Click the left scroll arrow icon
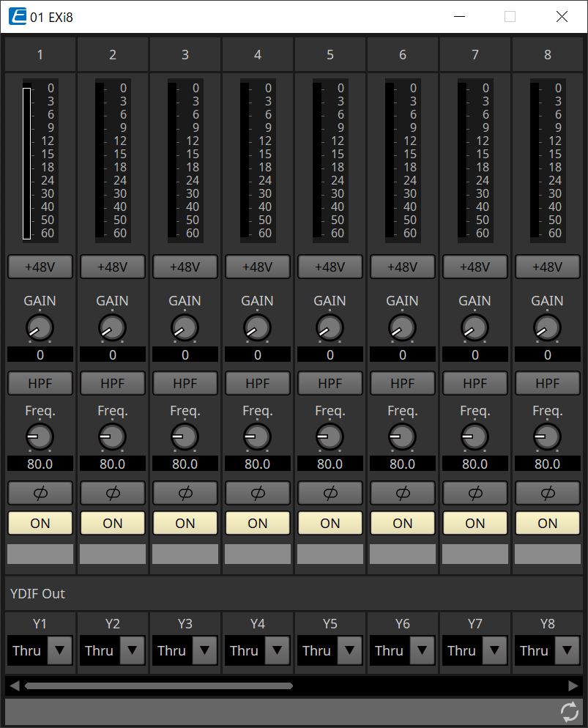Image resolution: width=588 pixels, height=728 pixels. click(13, 686)
